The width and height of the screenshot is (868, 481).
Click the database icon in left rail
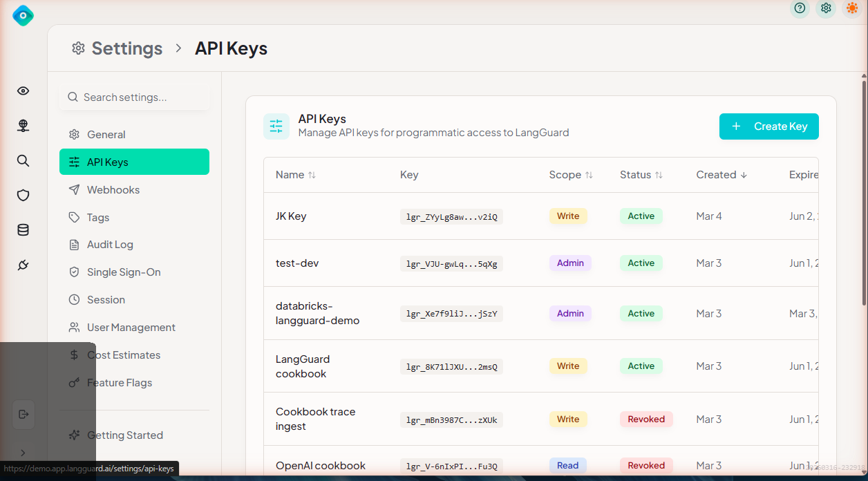pos(23,230)
